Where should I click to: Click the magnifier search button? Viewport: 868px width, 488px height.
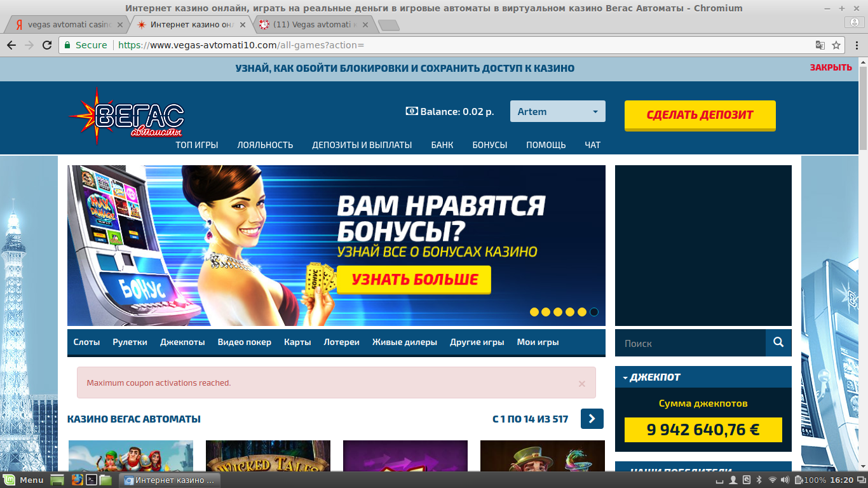pyautogui.click(x=778, y=342)
